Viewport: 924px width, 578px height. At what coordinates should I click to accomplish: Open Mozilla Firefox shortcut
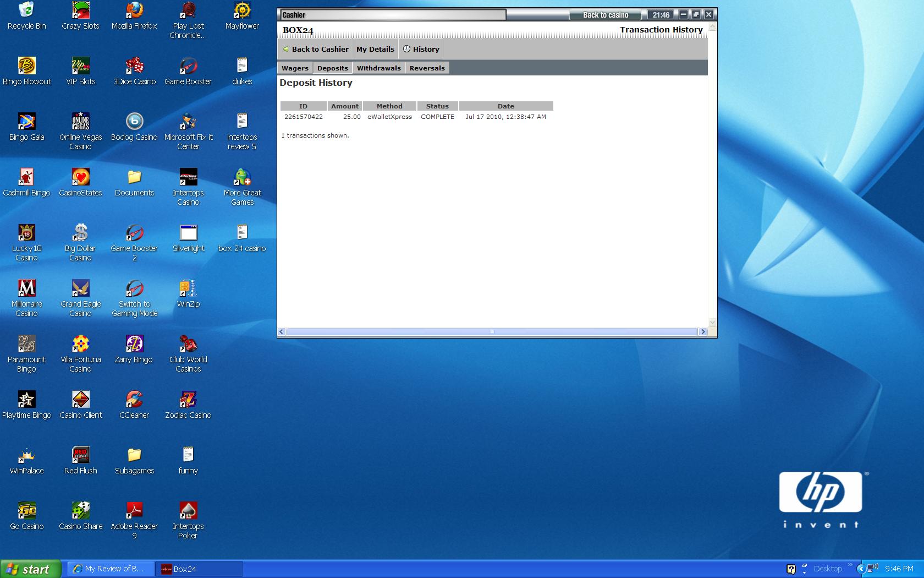click(134, 16)
